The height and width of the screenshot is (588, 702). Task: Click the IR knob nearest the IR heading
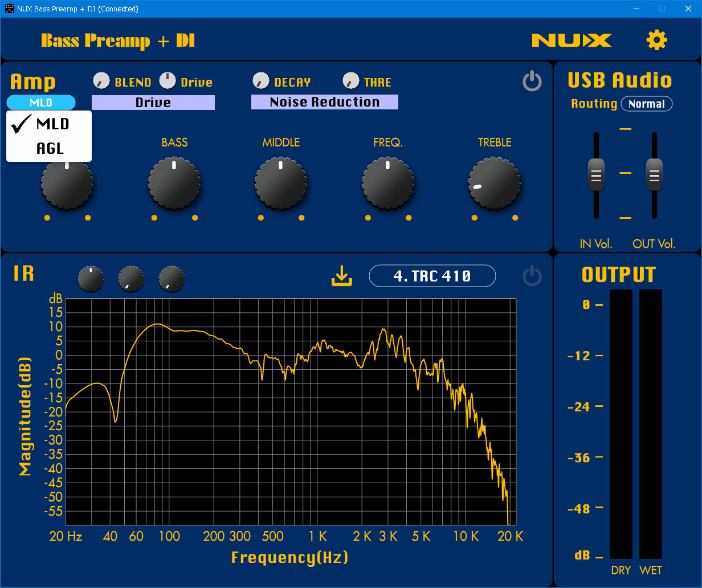pyautogui.click(x=91, y=279)
